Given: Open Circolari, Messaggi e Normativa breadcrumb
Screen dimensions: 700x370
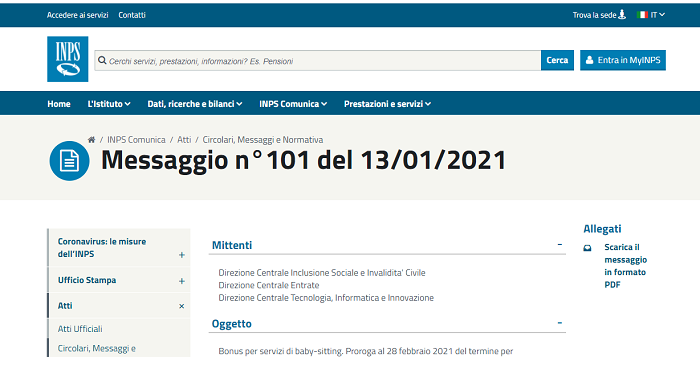Looking at the screenshot, I should tap(262, 140).
